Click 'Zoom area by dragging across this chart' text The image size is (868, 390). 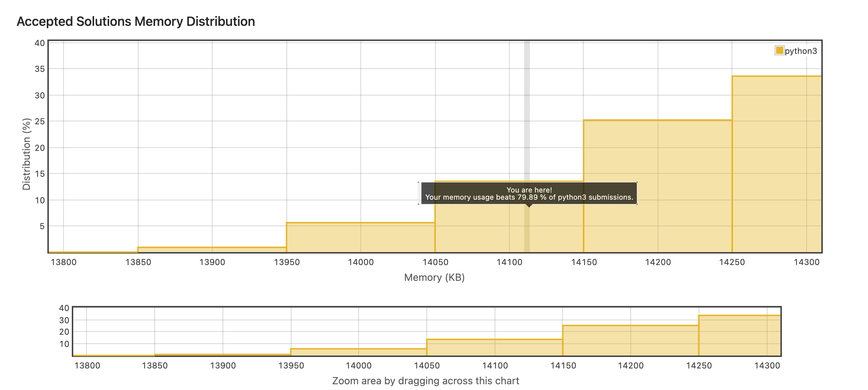point(425,381)
